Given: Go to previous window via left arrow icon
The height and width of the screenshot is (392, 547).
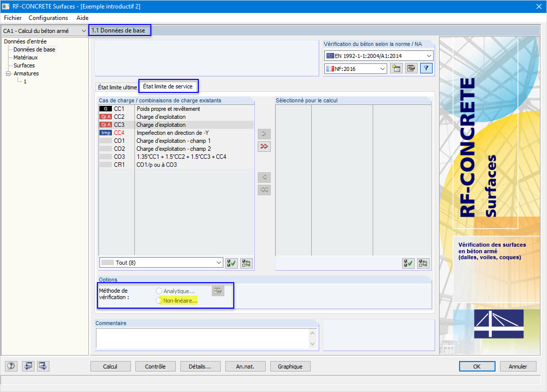Looking at the screenshot, I should coord(28,366).
